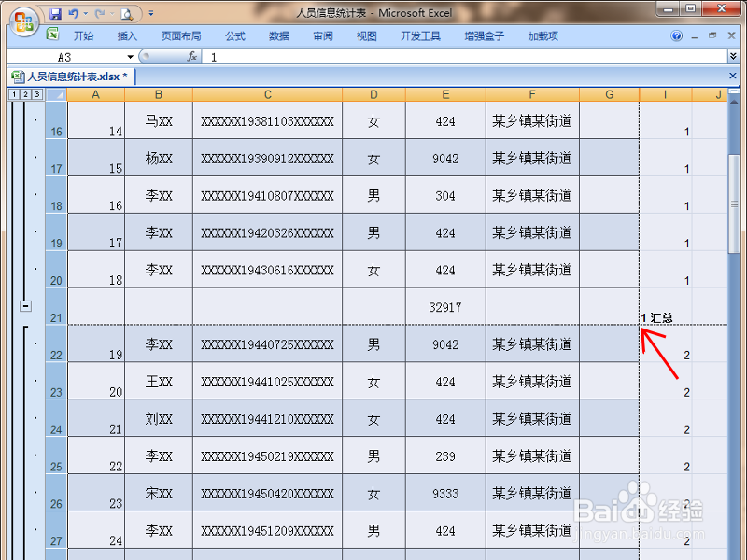The height and width of the screenshot is (560, 747).
Task: Show outline level 3
Action: (35, 93)
